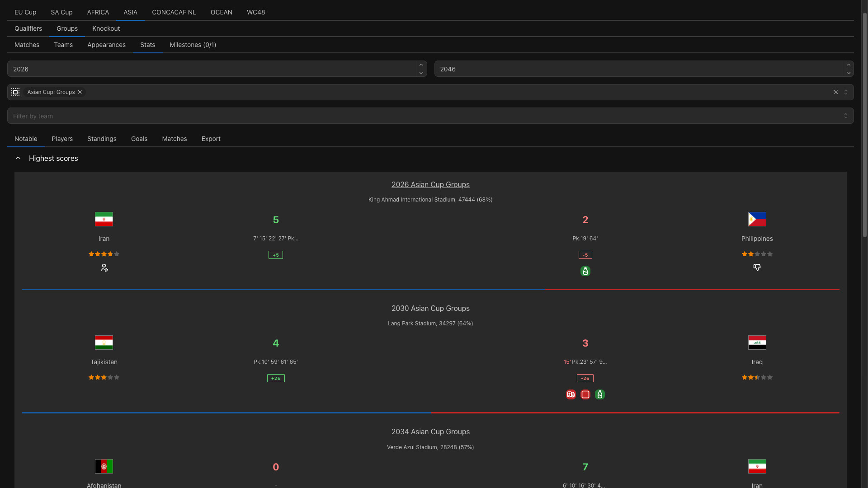868x488 pixels.
Task: Click Tajikistan's three-star rating
Action: coord(104,377)
